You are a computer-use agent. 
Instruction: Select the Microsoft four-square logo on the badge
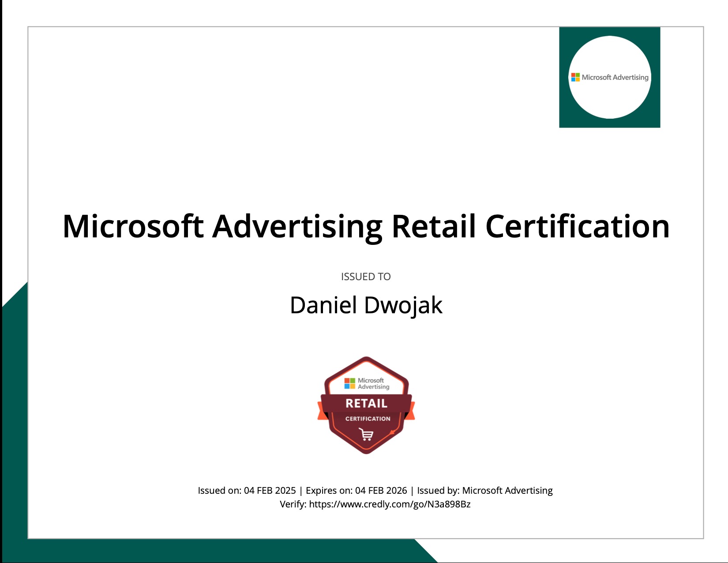click(x=350, y=383)
